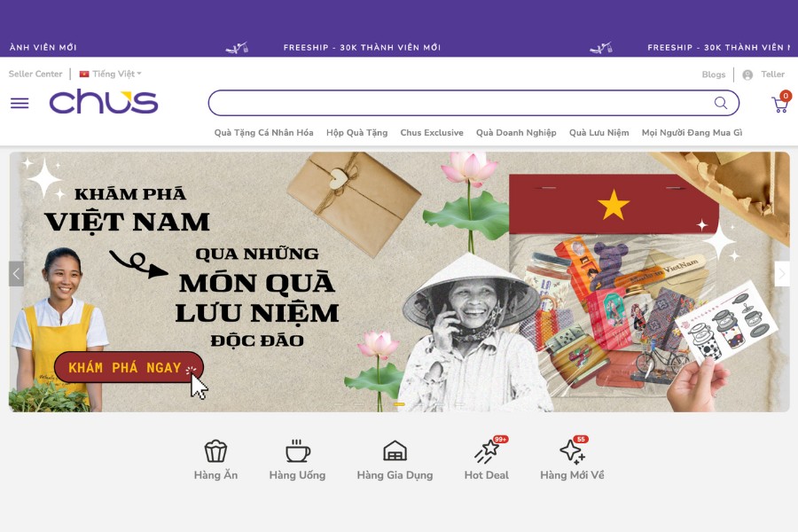Open the Hàng Mới Về sparkle icon
Screen dimensions: 798x532
(572, 451)
